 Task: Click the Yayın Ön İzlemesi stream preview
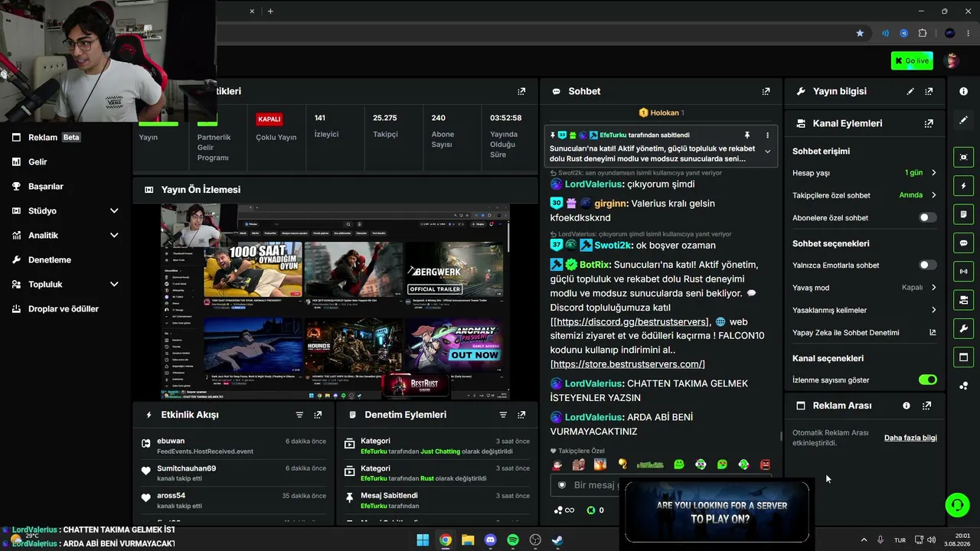point(335,302)
